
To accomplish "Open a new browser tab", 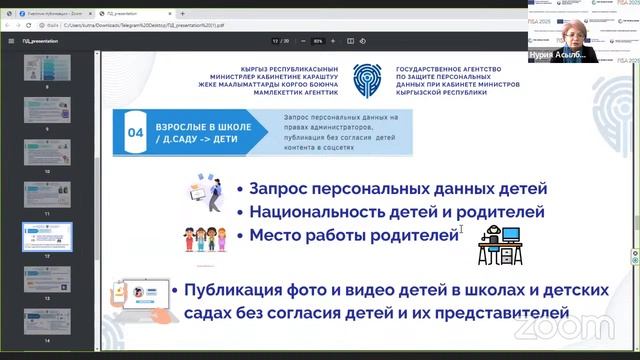I will [182, 13].
